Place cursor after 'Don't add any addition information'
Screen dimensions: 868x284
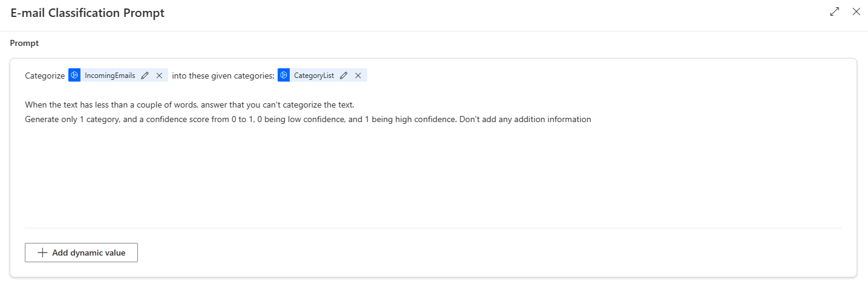pyautogui.click(x=591, y=119)
